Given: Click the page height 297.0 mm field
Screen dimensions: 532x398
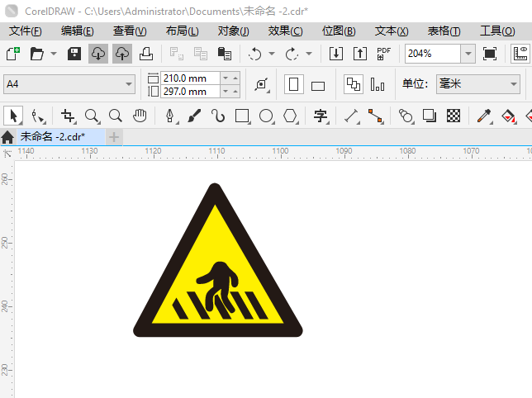Looking at the screenshot, I should (x=190, y=92).
